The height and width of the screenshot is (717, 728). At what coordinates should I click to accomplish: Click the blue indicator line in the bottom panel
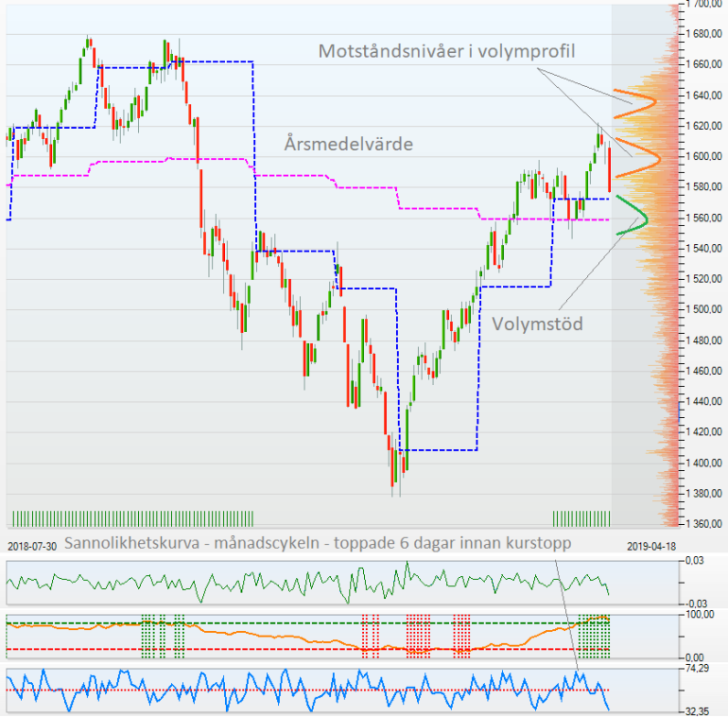pyautogui.click(x=308, y=691)
